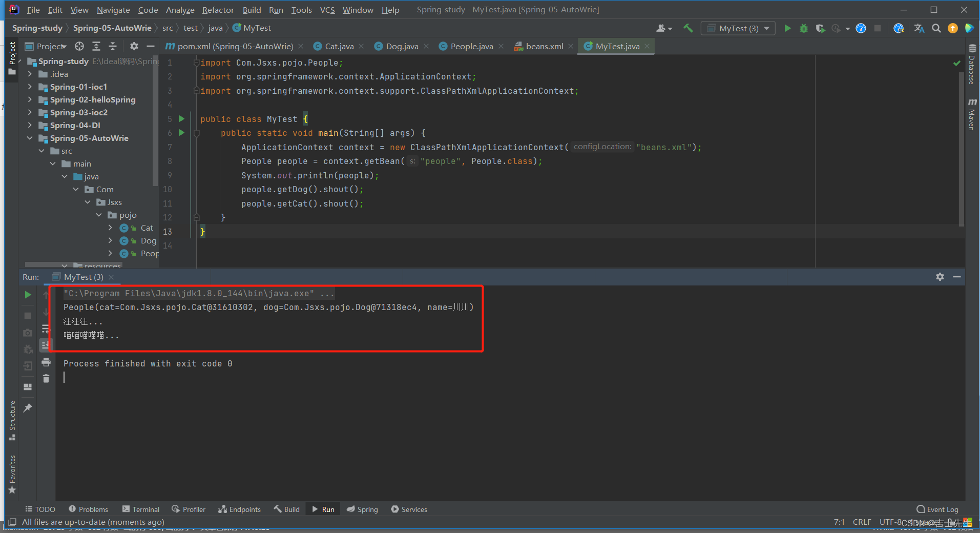Open the VCS menu
This screenshot has width=980, height=533.
pos(327,10)
